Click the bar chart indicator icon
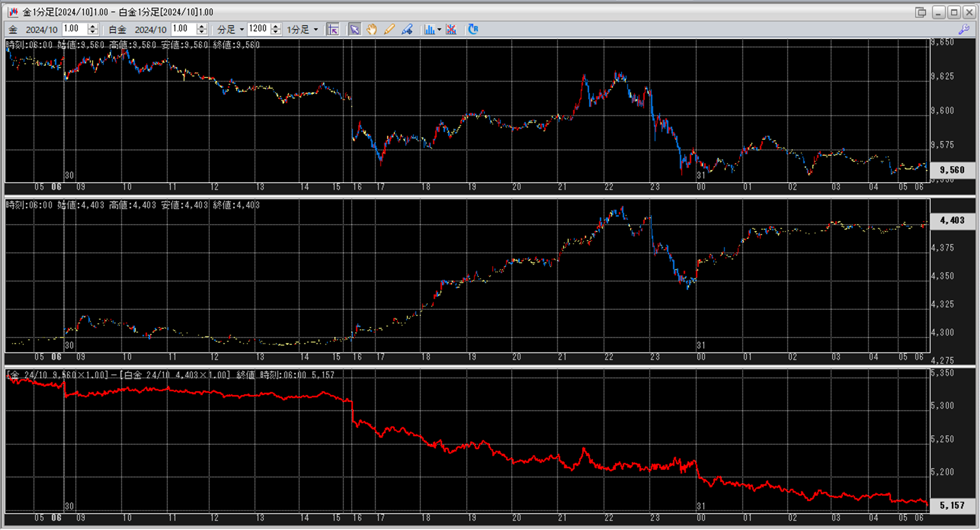980x530 pixels. (x=429, y=29)
